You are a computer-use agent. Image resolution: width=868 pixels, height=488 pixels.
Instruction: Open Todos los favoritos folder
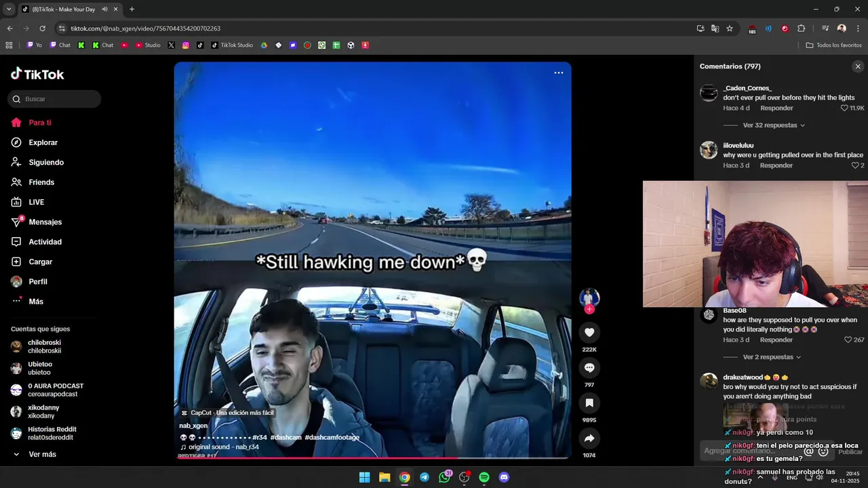833,45
